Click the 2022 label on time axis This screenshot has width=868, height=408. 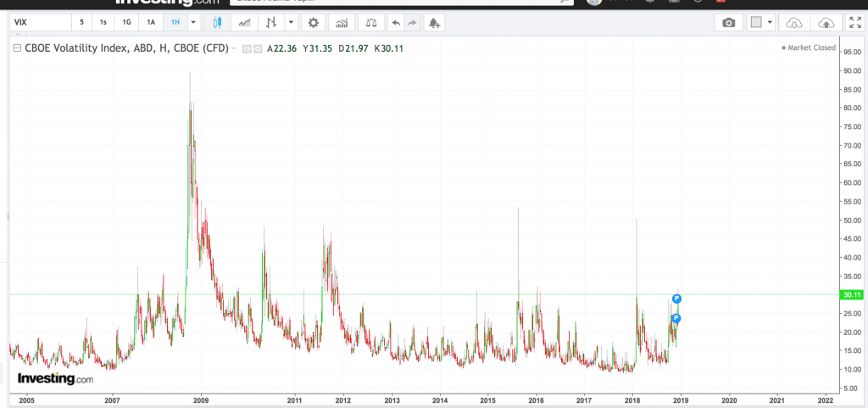825,400
